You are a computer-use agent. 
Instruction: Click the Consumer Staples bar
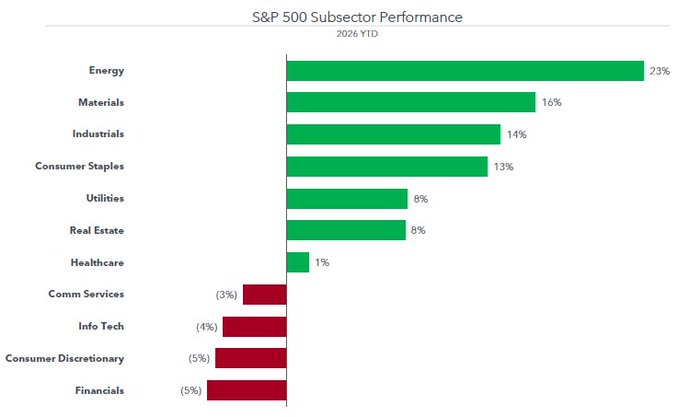coord(386,167)
